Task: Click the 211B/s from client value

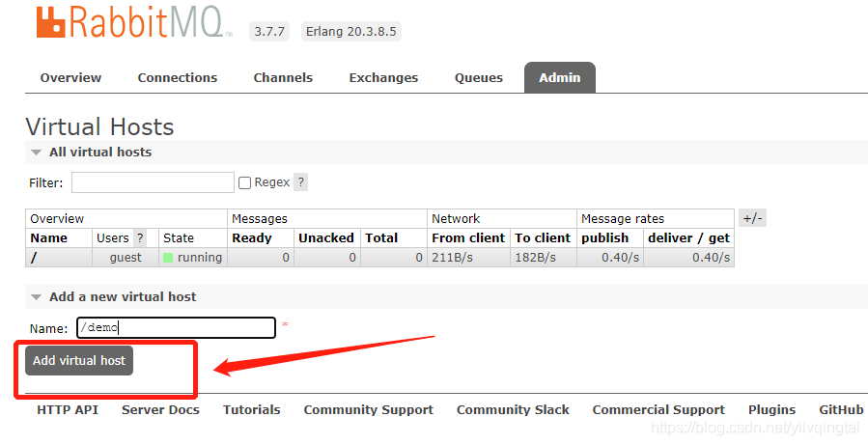Action: point(452,258)
